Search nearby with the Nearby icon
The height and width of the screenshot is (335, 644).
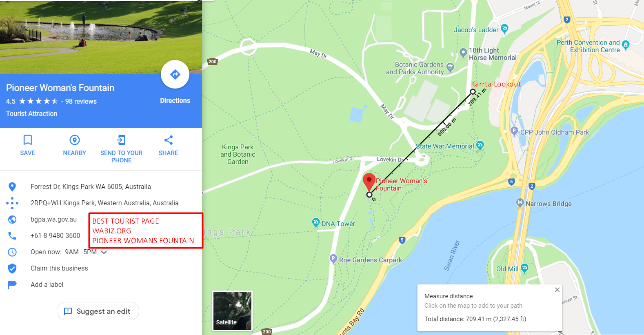point(75,145)
